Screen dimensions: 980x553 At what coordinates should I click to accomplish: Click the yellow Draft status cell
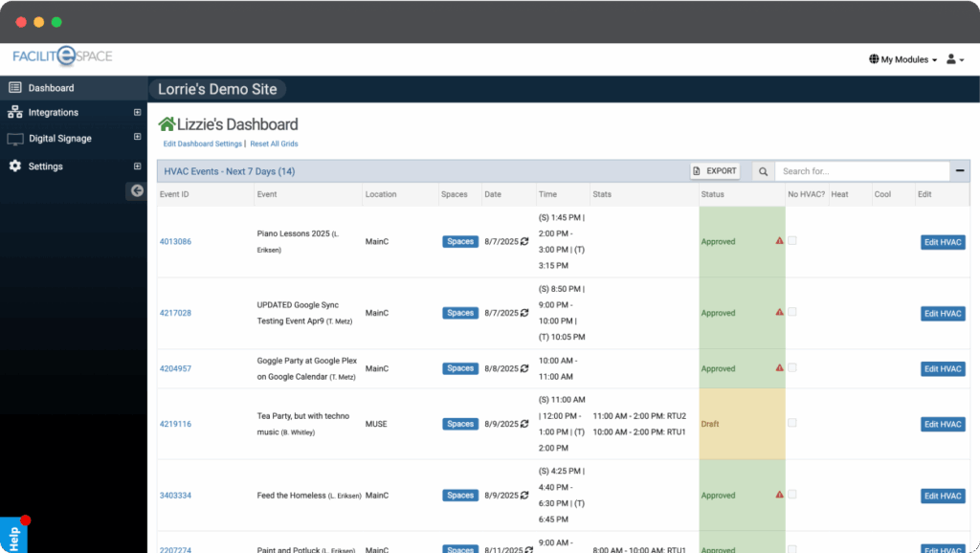742,424
